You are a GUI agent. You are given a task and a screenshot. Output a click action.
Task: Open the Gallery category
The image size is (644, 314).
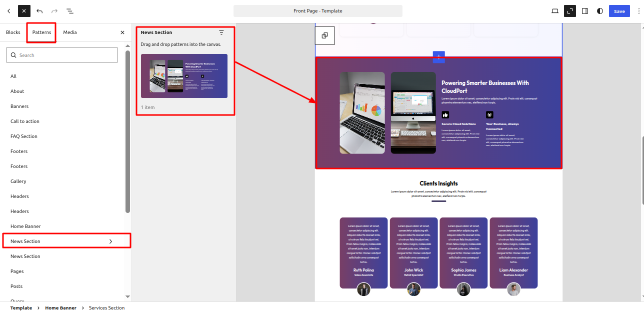18,181
